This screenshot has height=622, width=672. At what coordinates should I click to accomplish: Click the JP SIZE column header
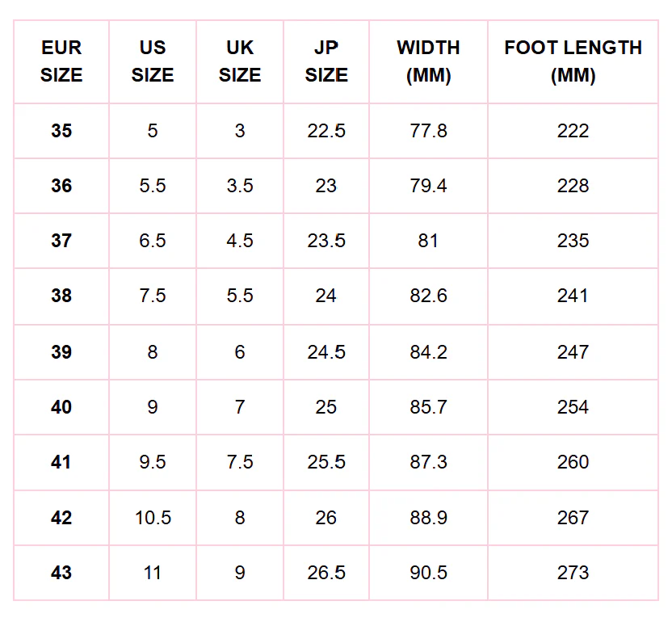coord(326,61)
